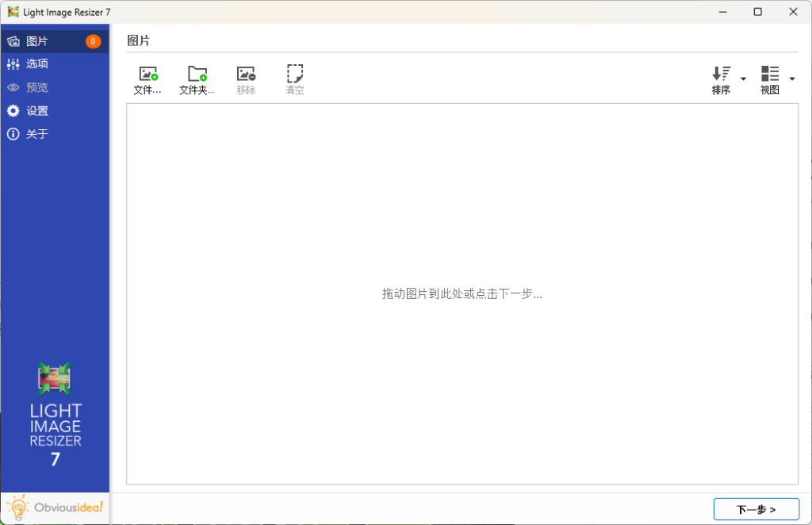Open the 设置 gear icon in sidebar
Screen dimensions: 812x525
coord(12,111)
